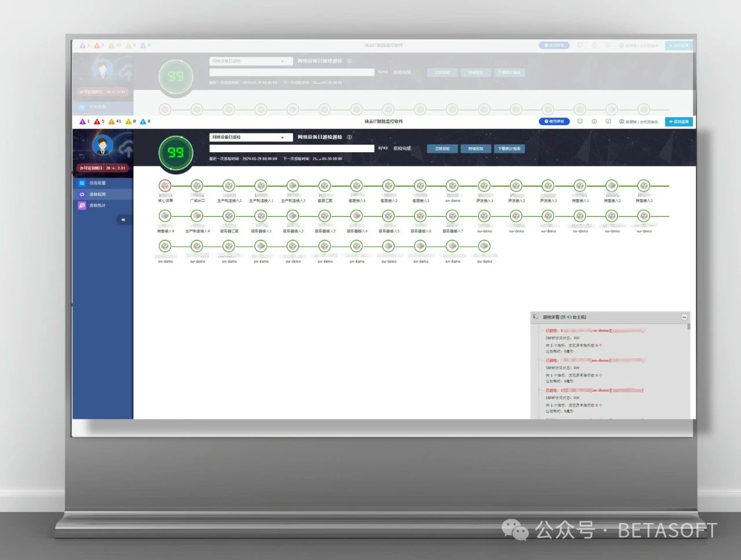Image resolution: width=741 pixels, height=560 pixels.
Task: Click the 立即巡检 button
Action: (442, 149)
